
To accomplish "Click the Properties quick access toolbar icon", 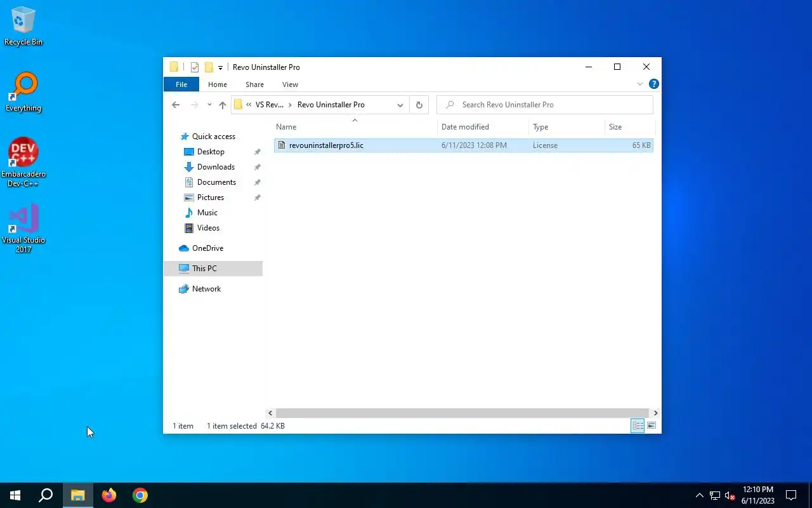I will (x=195, y=67).
